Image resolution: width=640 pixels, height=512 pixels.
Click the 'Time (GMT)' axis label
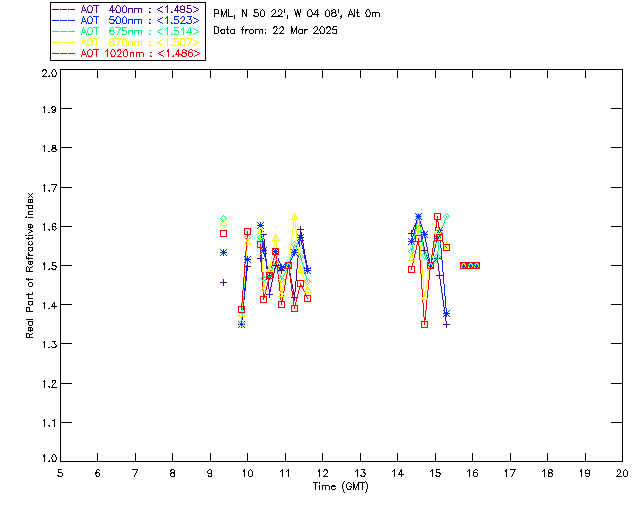(340, 486)
